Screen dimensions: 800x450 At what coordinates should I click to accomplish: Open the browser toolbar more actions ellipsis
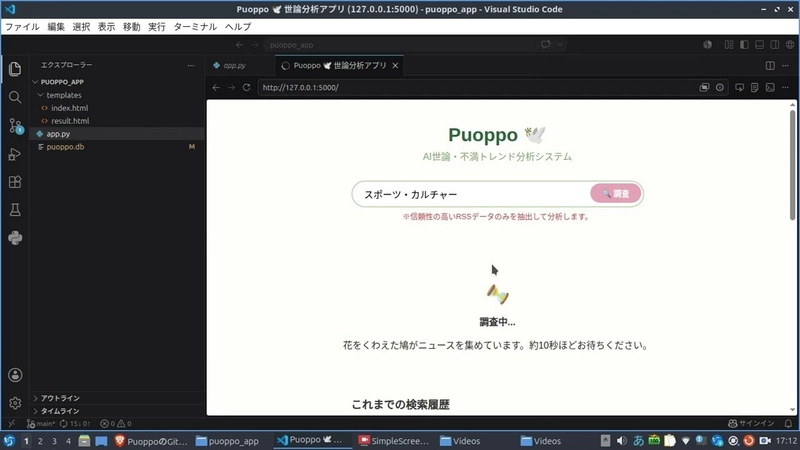(x=786, y=88)
